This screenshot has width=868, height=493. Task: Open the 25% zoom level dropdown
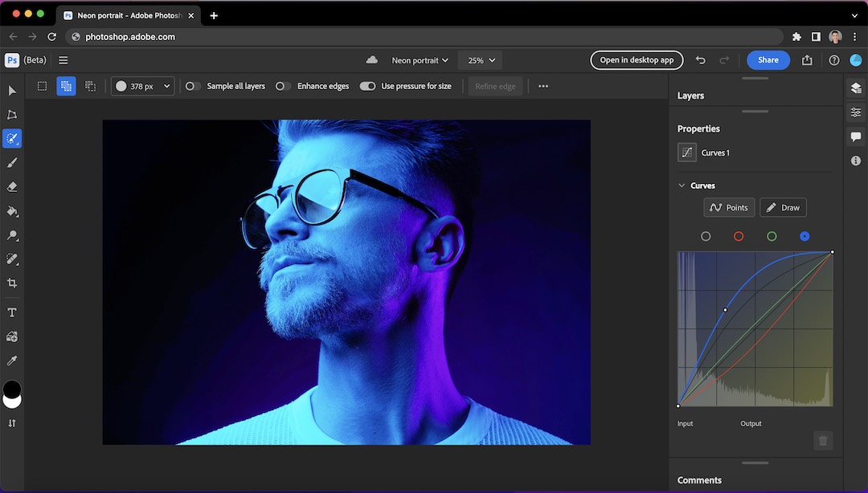coord(480,60)
